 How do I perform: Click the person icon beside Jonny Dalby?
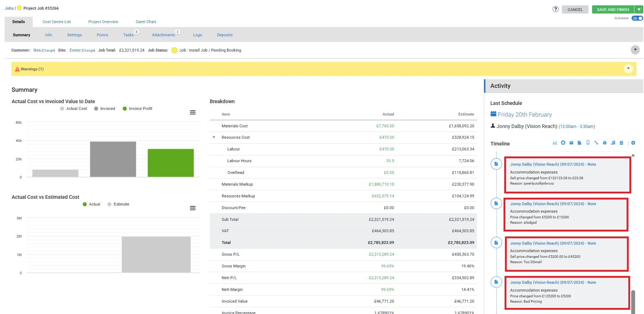493,126
